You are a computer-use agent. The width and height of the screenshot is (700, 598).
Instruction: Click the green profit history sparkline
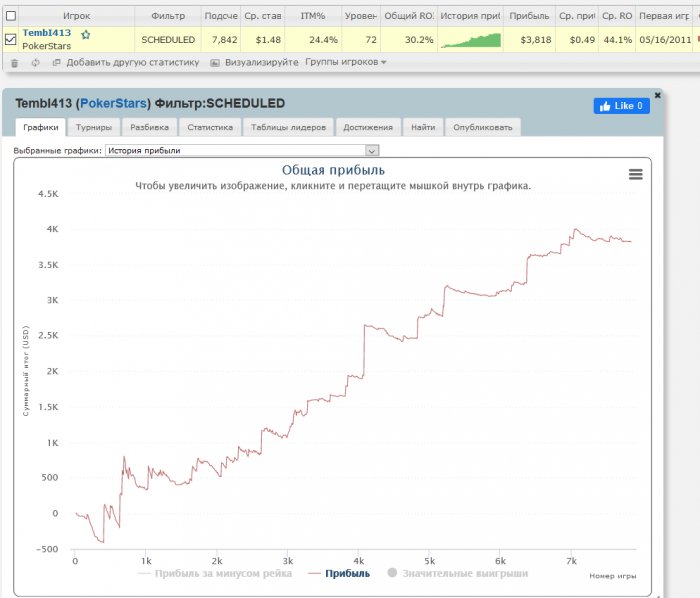click(x=470, y=40)
